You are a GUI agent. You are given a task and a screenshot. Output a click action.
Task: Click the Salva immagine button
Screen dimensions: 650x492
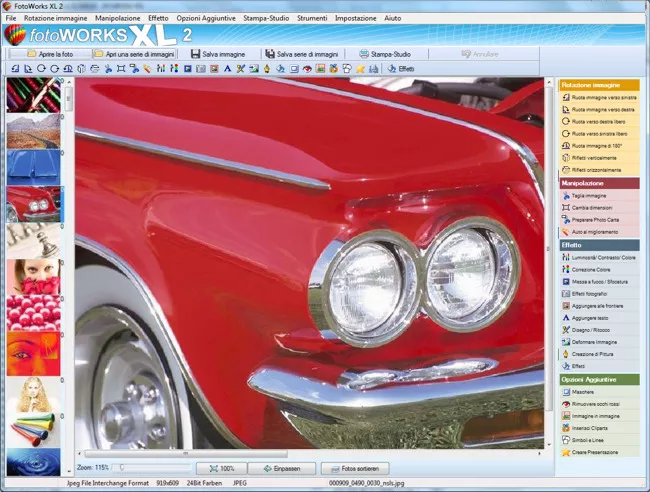218,54
